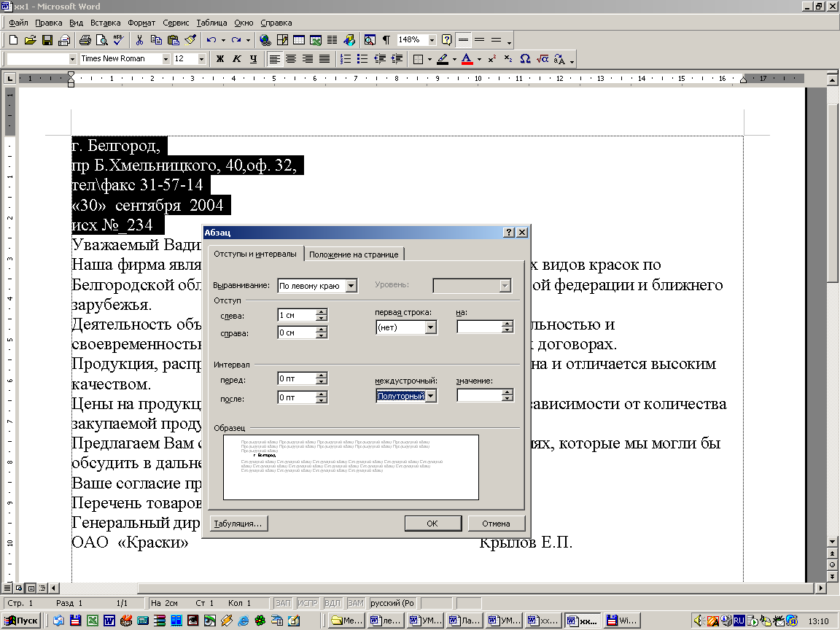Cut selection with the scissors icon
The image size is (840, 630).
tap(140, 39)
